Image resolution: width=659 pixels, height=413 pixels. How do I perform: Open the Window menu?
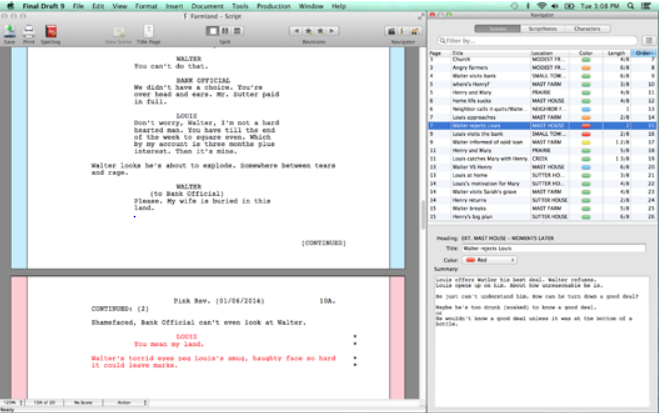point(311,6)
